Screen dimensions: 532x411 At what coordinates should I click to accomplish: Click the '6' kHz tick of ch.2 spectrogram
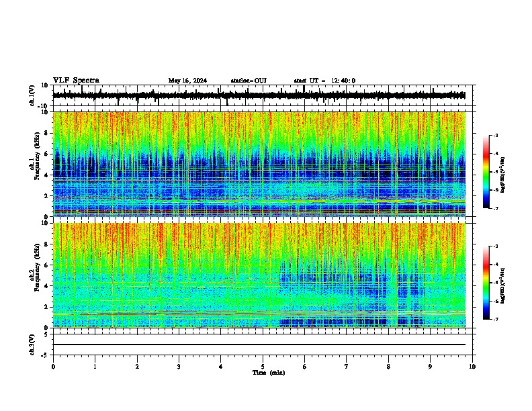click(x=46, y=265)
